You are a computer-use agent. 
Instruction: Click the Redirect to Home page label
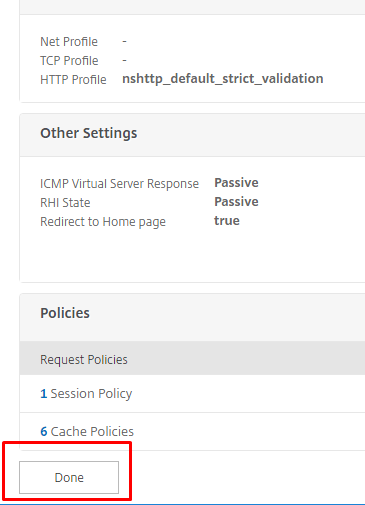click(x=103, y=222)
